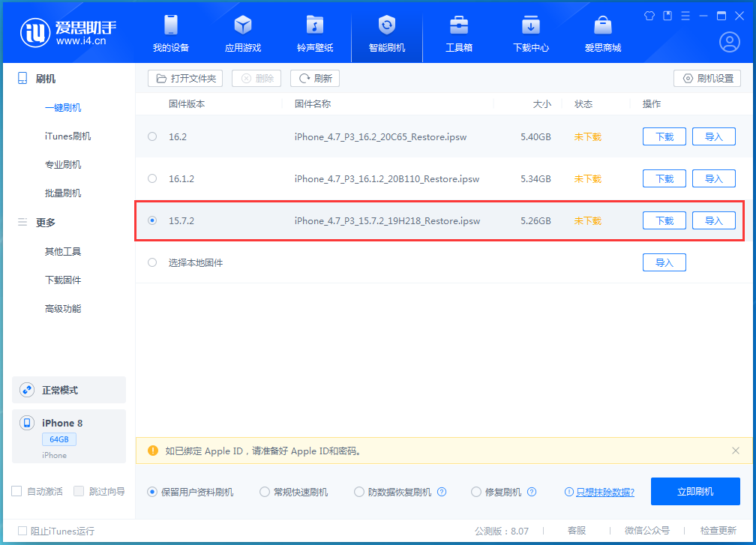Image resolution: width=756 pixels, height=545 pixels.
Task: Select firmware 16.1.2 radio button
Action: click(152, 178)
